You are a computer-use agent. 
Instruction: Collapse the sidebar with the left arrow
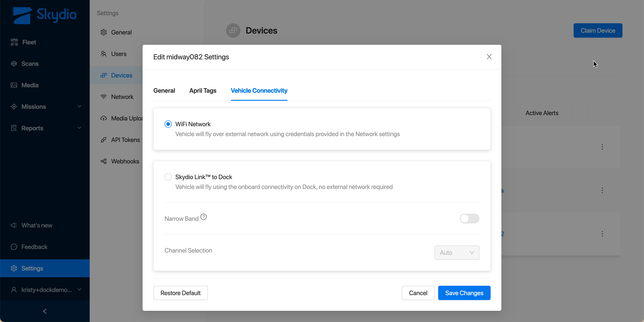pos(45,311)
